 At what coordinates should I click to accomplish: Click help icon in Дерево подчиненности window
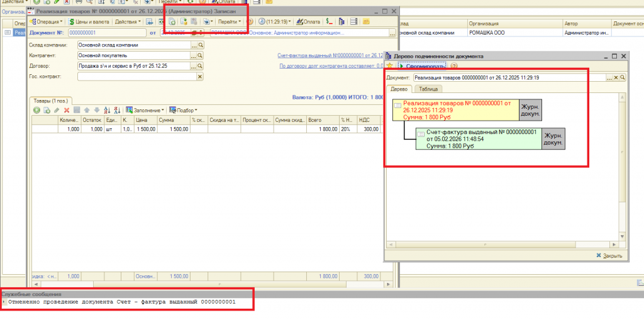[x=454, y=66]
